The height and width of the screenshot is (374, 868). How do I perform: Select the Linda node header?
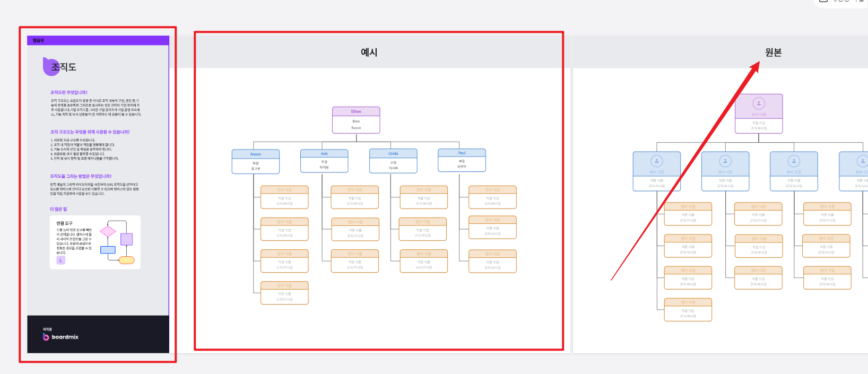pyautogui.click(x=393, y=153)
